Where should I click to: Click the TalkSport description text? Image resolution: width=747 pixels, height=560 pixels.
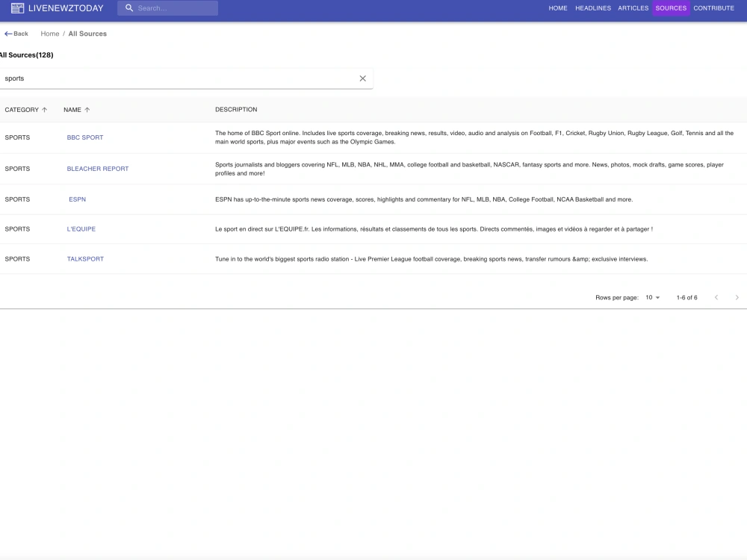pyautogui.click(x=432, y=259)
